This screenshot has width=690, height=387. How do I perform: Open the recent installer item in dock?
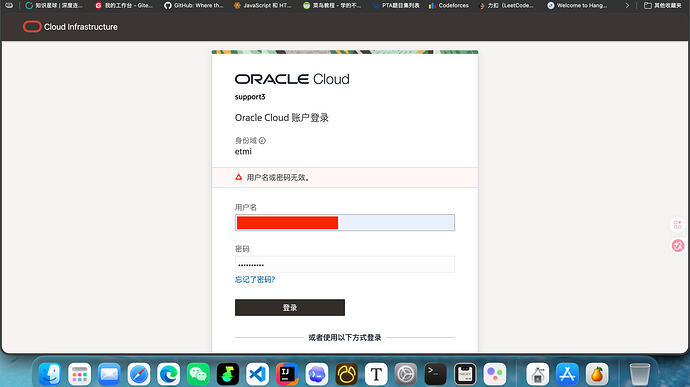coord(538,374)
